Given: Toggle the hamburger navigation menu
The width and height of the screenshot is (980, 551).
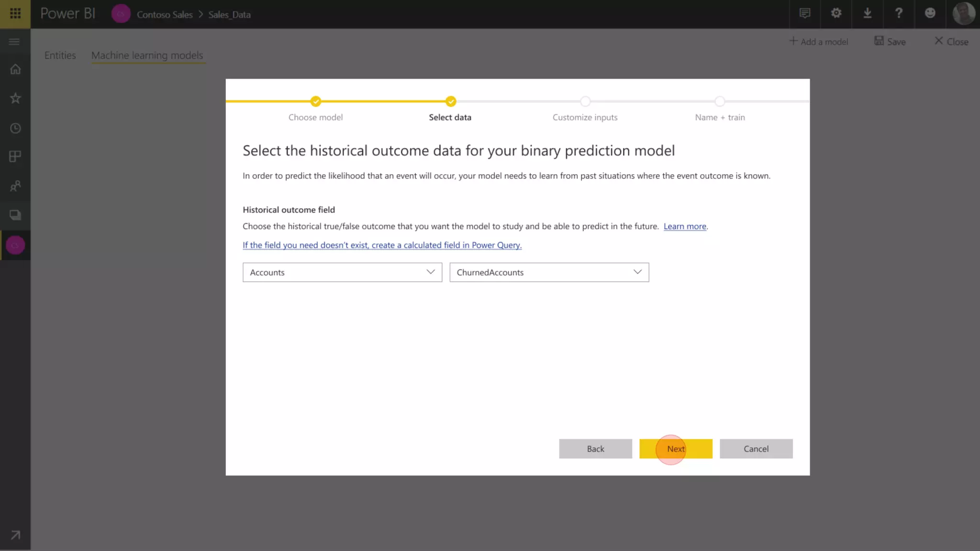Looking at the screenshot, I should [14, 42].
